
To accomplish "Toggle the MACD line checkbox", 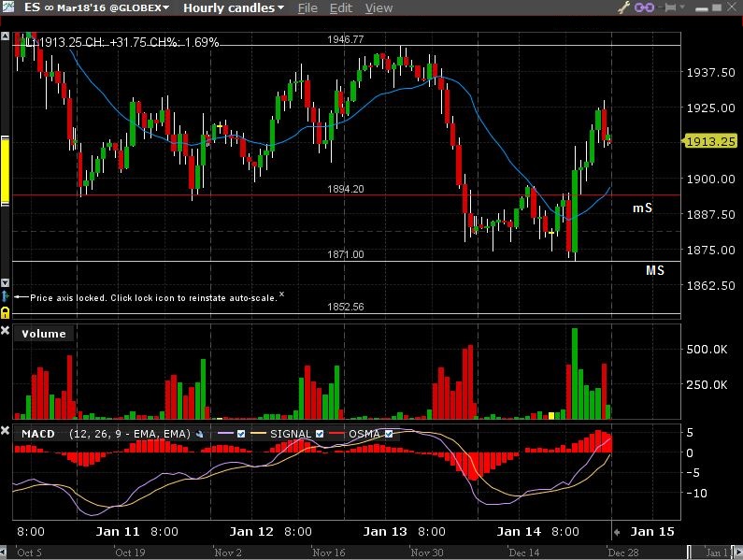I will click(x=242, y=434).
